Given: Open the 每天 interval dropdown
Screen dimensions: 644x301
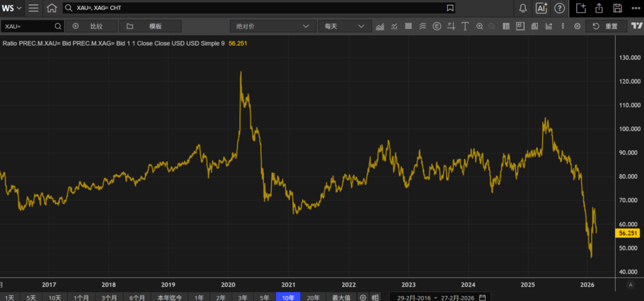Looking at the screenshot, I should (344, 26).
